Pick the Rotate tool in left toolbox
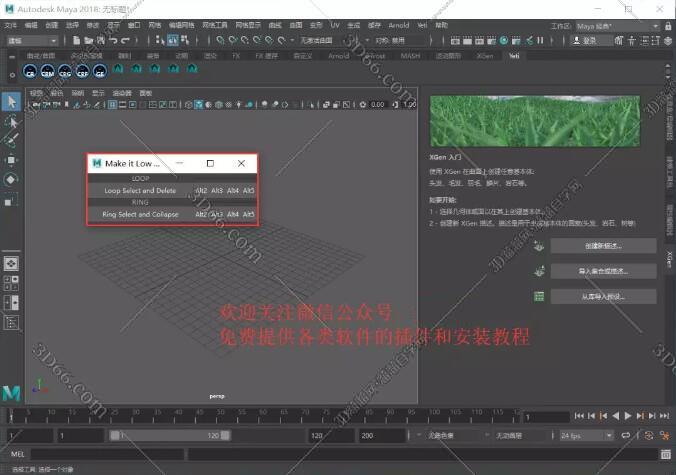This screenshot has height=475, width=676. coord(11,180)
